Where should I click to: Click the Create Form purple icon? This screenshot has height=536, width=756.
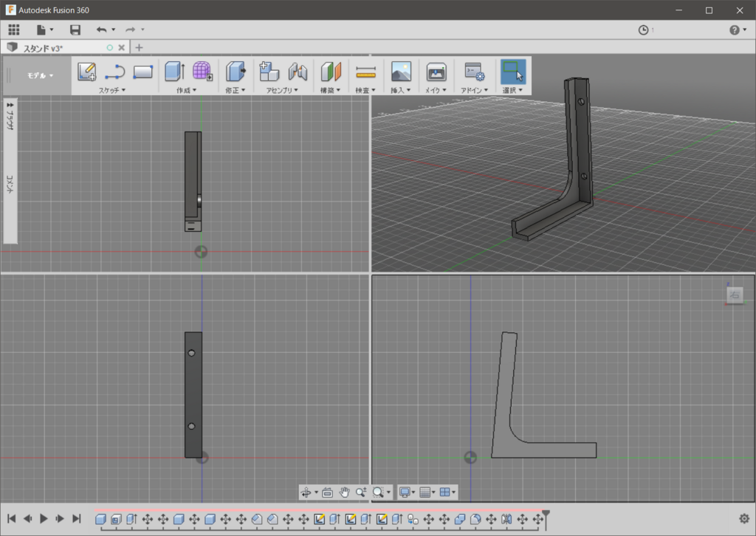[x=202, y=72]
